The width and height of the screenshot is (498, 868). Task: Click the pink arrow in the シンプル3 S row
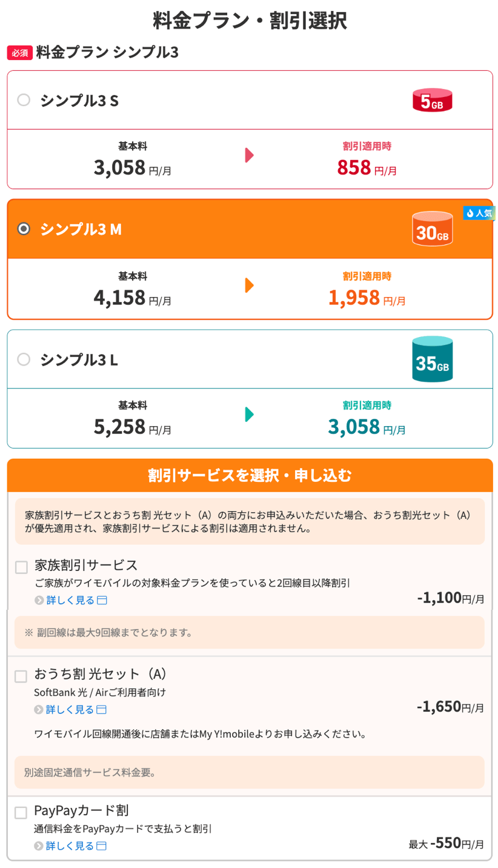pyautogui.click(x=249, y=155)
